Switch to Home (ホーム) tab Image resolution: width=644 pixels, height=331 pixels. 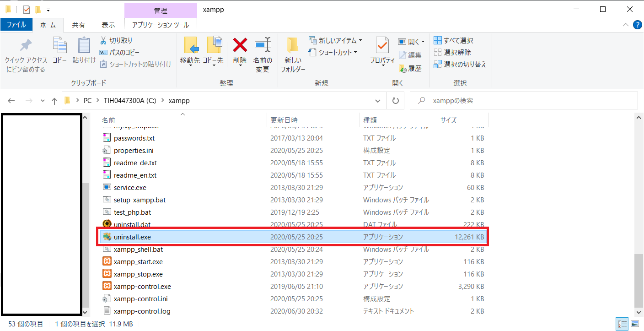click(x=48, y=25)
